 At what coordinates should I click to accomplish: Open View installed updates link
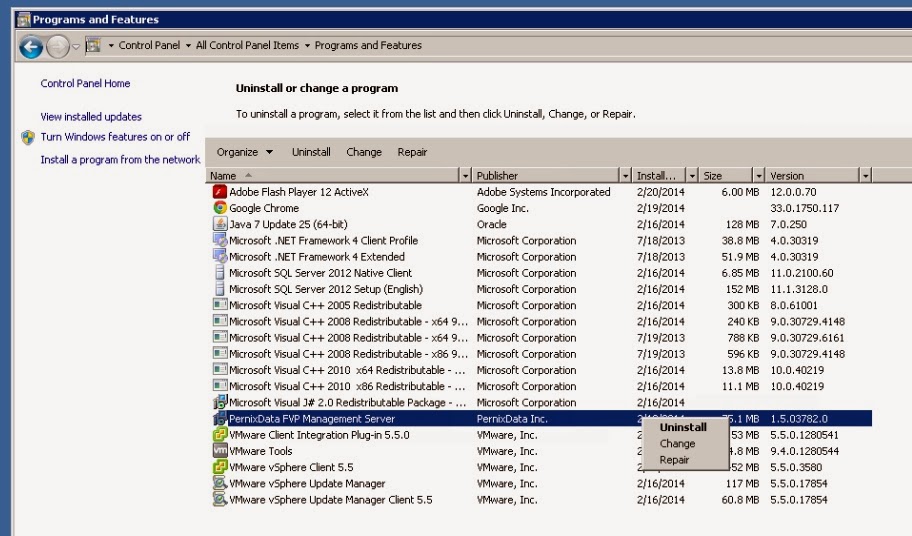click(91, 117)
